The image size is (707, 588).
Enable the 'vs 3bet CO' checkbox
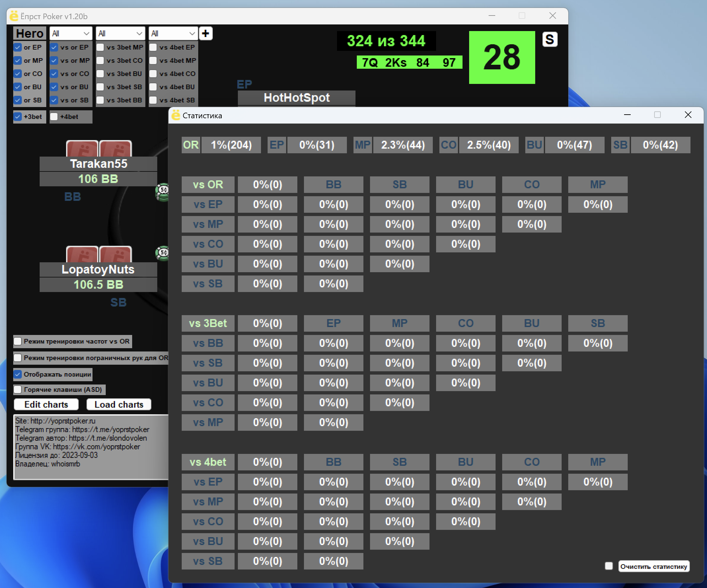[x=100, y=60]
